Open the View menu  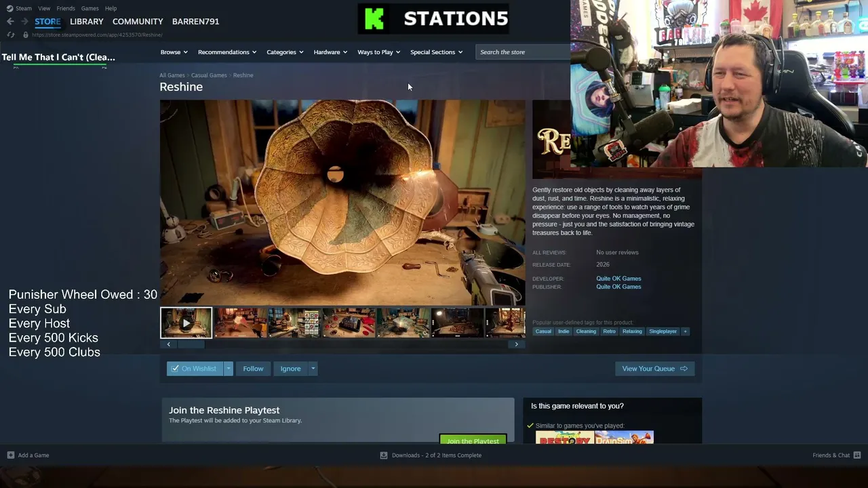(x=44, y=8)
